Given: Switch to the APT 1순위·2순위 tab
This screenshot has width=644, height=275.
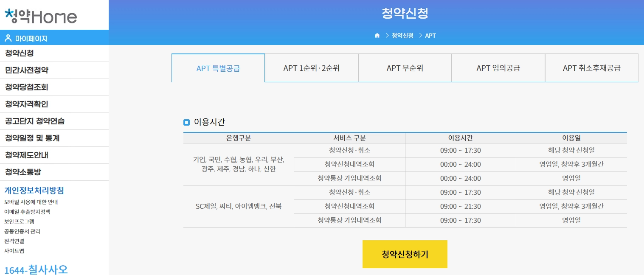Looking at the screenshot, I should tap(311, 68).
